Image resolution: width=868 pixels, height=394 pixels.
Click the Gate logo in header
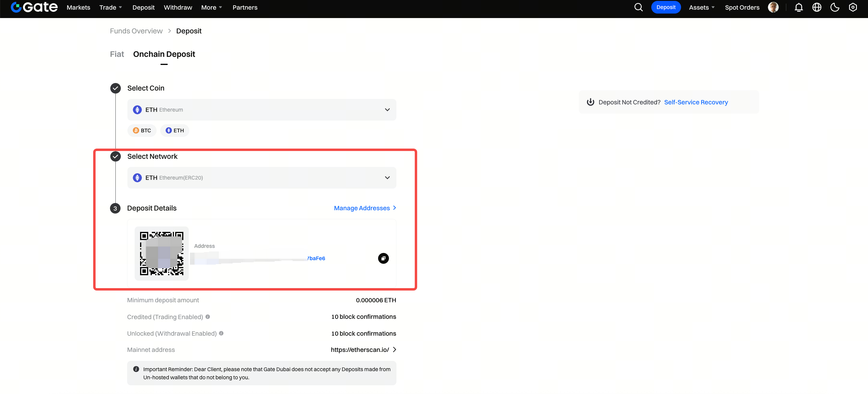[34, 7]
